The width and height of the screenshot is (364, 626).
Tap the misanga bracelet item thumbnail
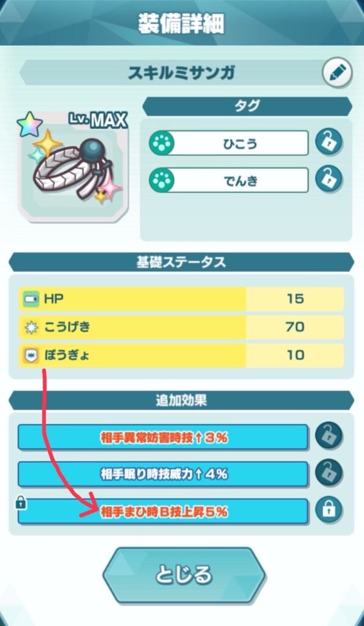pyautogui.click(x=73, y=167)
